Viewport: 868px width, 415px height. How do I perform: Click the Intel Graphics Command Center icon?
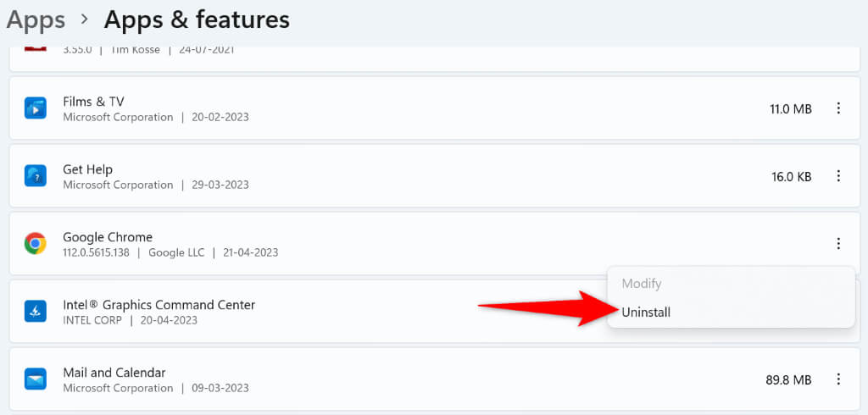pyautogui.click(x=35, y=312)
